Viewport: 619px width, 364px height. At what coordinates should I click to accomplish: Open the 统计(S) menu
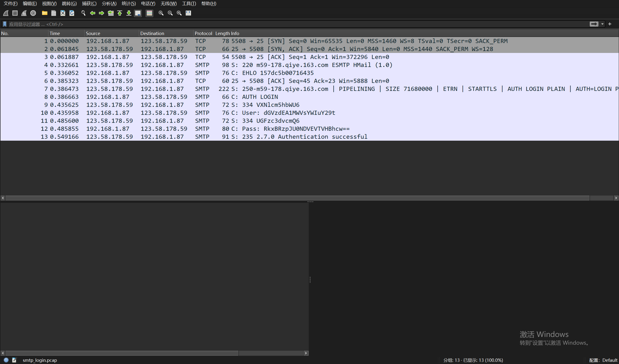[128, 3]
